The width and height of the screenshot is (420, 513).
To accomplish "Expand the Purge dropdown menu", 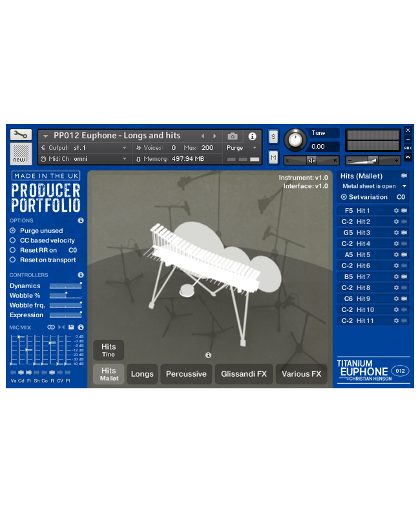I will click(x=242, y=148).
